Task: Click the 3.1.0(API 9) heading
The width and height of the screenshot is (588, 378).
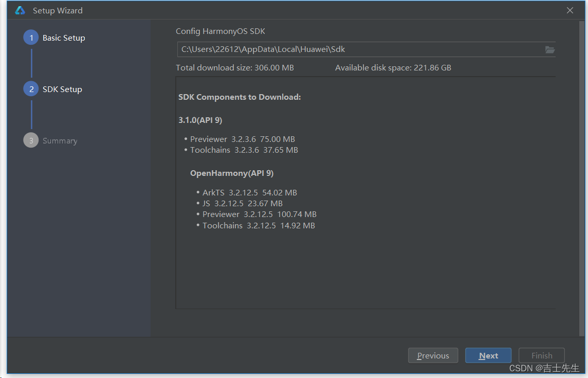Action: click(x=200, y=120)
